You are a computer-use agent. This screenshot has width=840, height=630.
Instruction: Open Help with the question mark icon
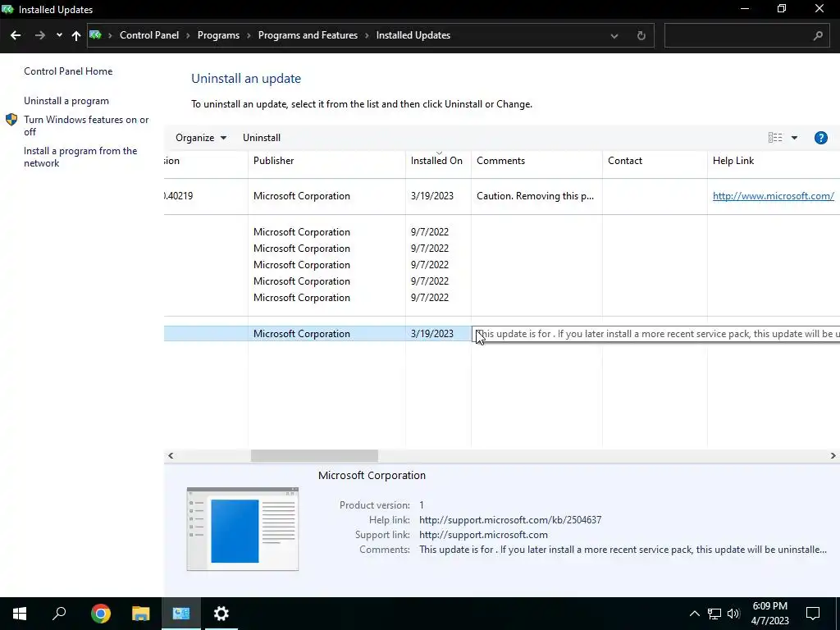point(820,138)
